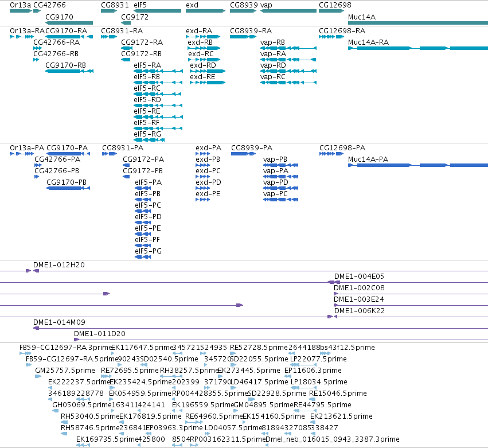Select protein vap-PD
This screenshot has height=448, width=488.
(x=281, y=188)
